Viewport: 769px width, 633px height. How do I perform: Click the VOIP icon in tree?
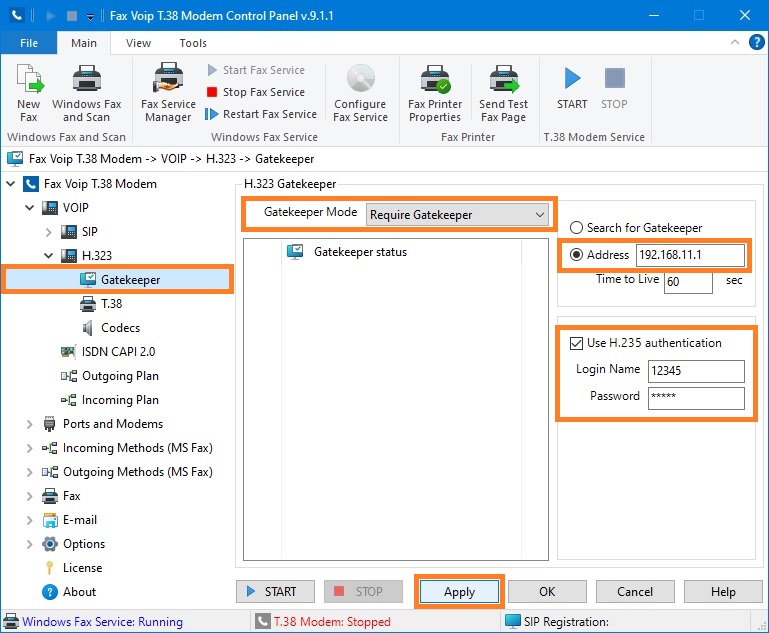point(50,207)
